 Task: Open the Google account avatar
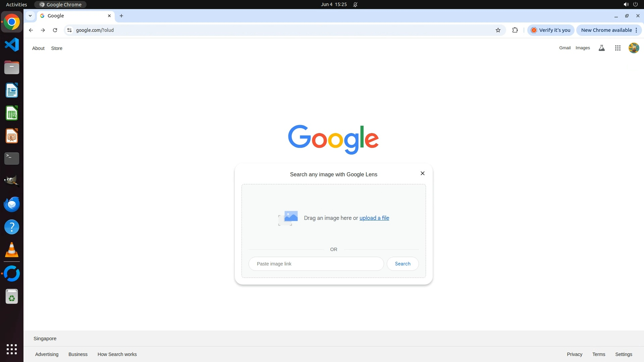633,48
